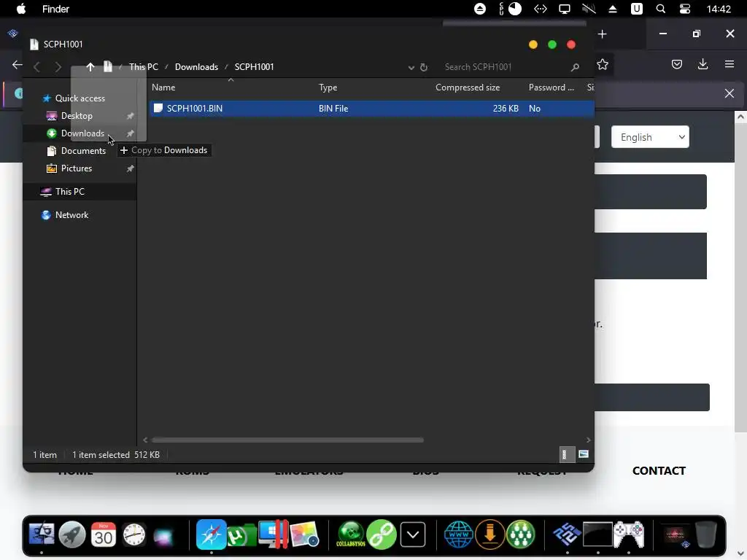Open Safari compass in the dock
This screenshot has height=560, width=747.
point(211,534)
